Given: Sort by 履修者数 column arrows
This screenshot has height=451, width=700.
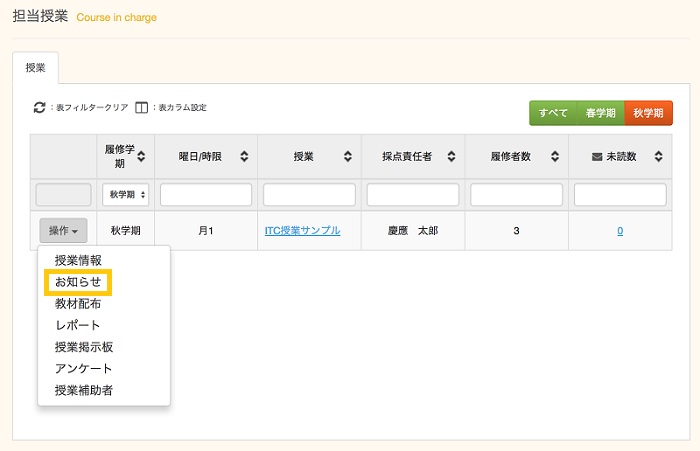Looking at the screenshot, I should click(x=556, y=156).
